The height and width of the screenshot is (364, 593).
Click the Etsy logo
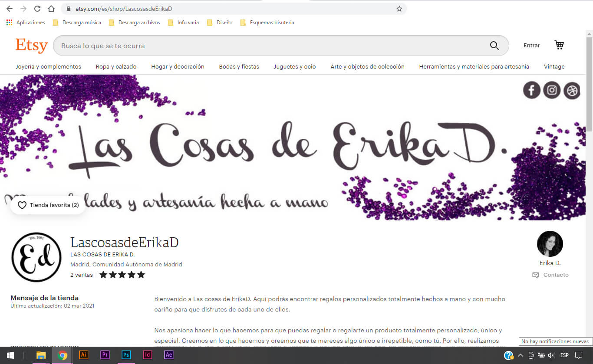(x=31, y=46)
